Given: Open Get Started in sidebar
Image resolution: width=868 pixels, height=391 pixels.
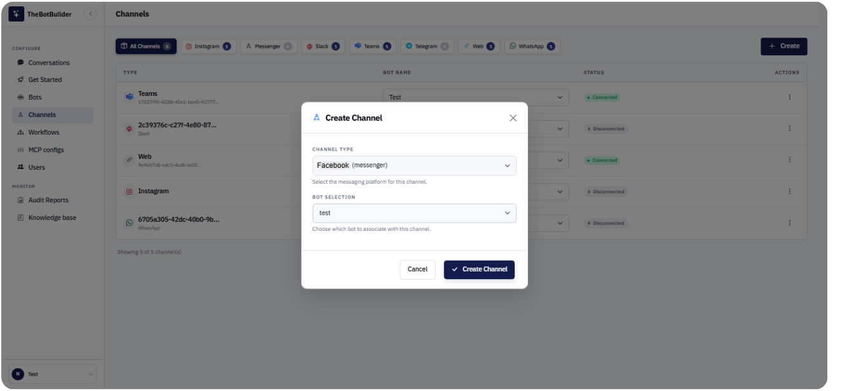Looking at the screenshot, I should (x=52, y=79).
